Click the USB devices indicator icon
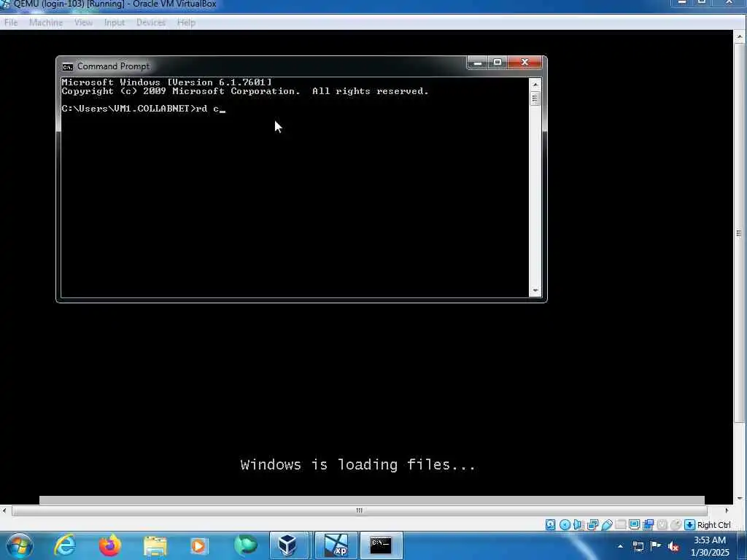The image size is (747, 560). tap(606, 525)
